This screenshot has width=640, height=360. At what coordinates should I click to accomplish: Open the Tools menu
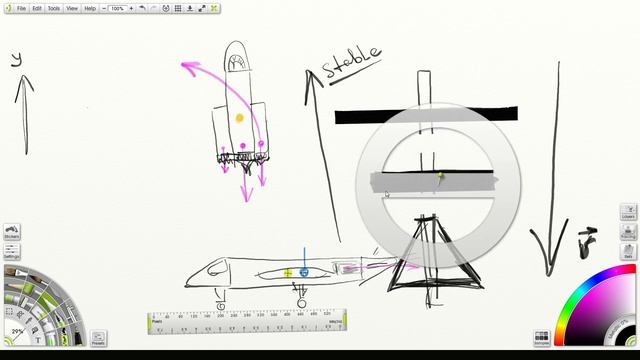[x=54, y=8]
